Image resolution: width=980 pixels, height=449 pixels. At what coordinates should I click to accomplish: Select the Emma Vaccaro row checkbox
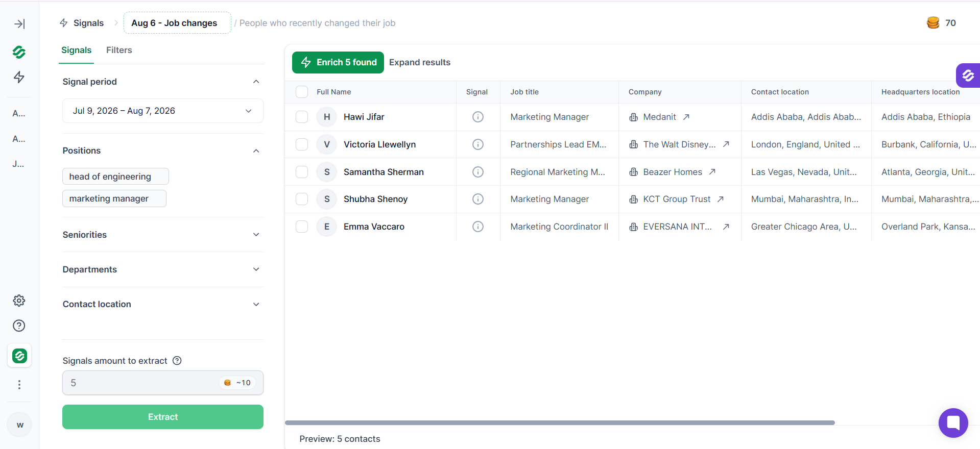tap(302, 227)
